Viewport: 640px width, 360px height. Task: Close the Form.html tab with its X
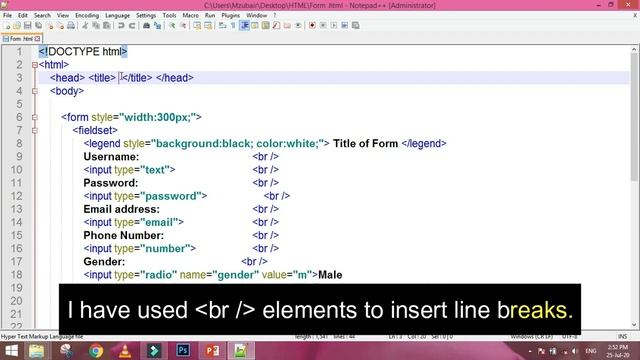[38, 39]
